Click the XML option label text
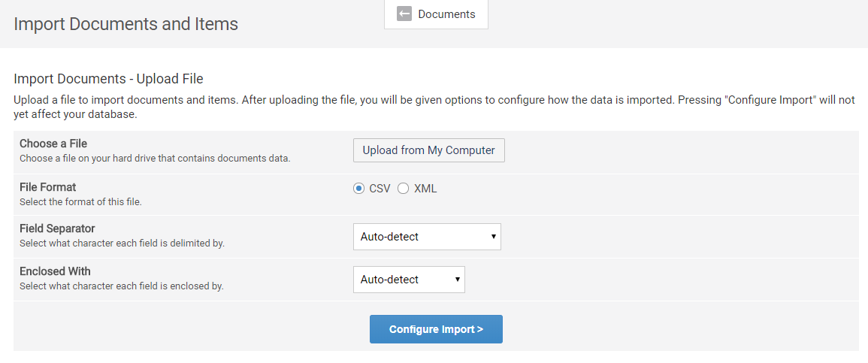The width and height of the screenshot is (868, 363). [425, 189]
